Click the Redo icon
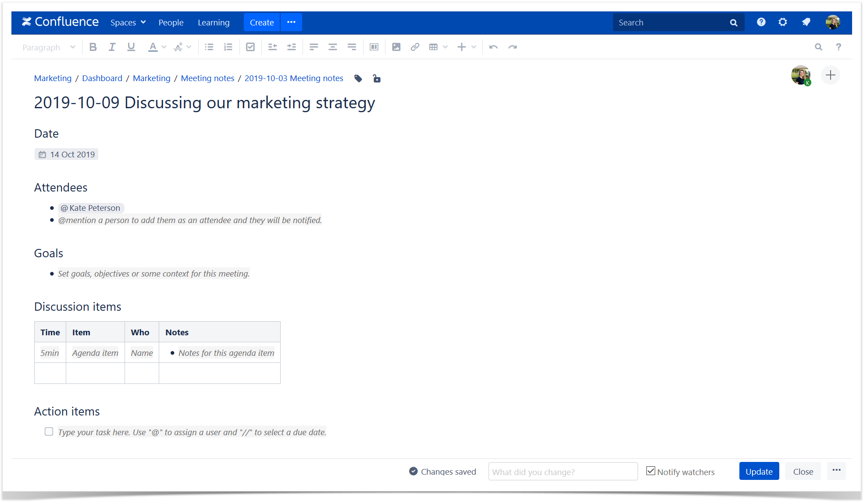 (514, 47)
